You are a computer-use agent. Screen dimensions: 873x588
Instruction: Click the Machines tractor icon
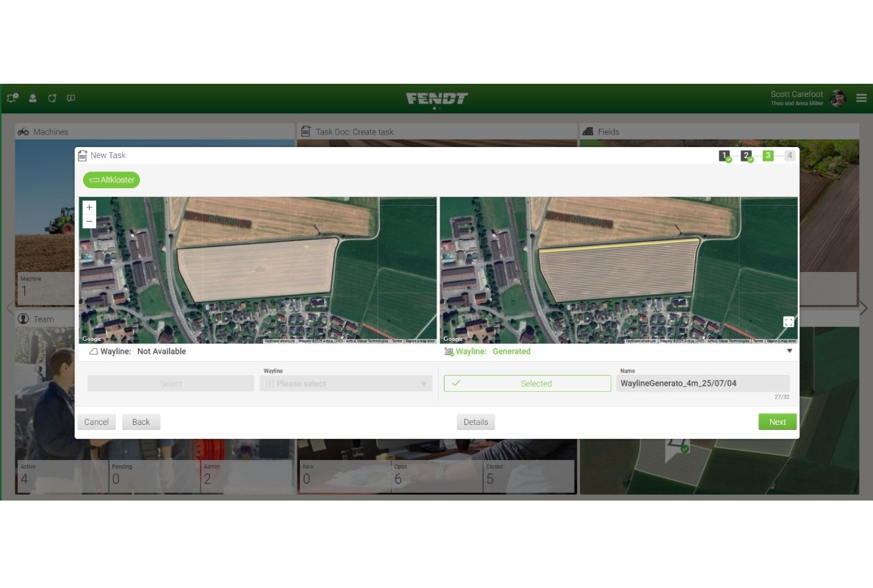click(24, 132)
